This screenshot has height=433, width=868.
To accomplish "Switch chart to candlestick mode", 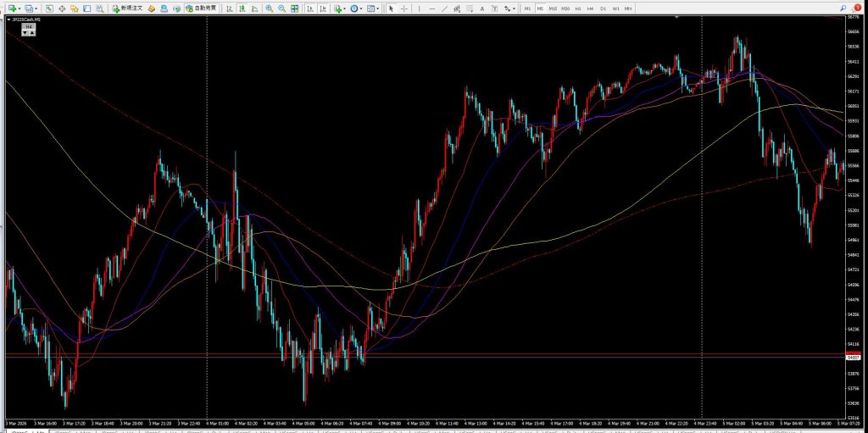I will tap(242, 8).
